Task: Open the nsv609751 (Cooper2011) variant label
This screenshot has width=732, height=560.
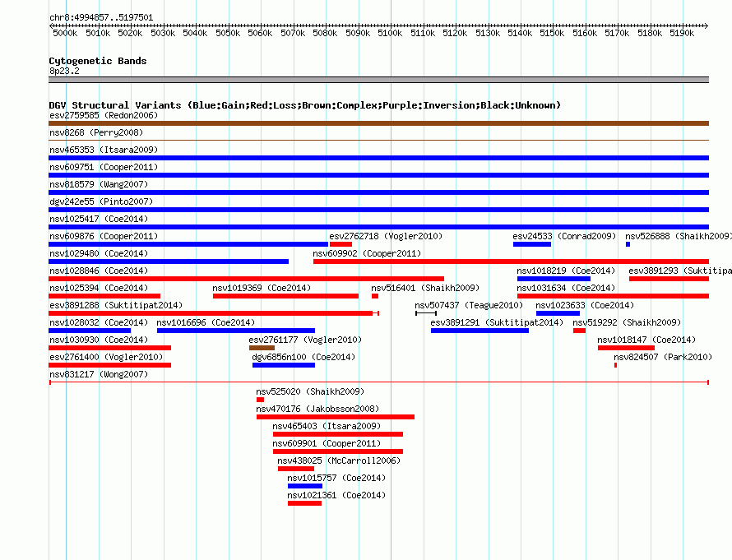Action: 104,167
